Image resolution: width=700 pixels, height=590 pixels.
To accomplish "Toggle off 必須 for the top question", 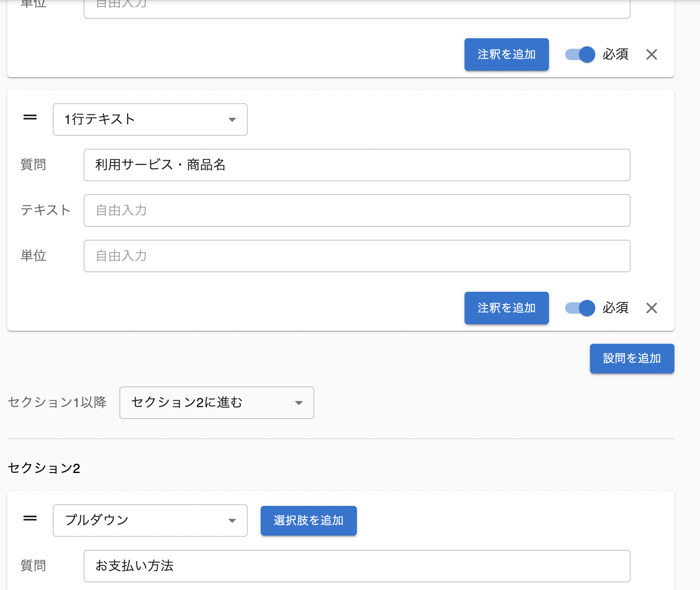I will (579, 54).
